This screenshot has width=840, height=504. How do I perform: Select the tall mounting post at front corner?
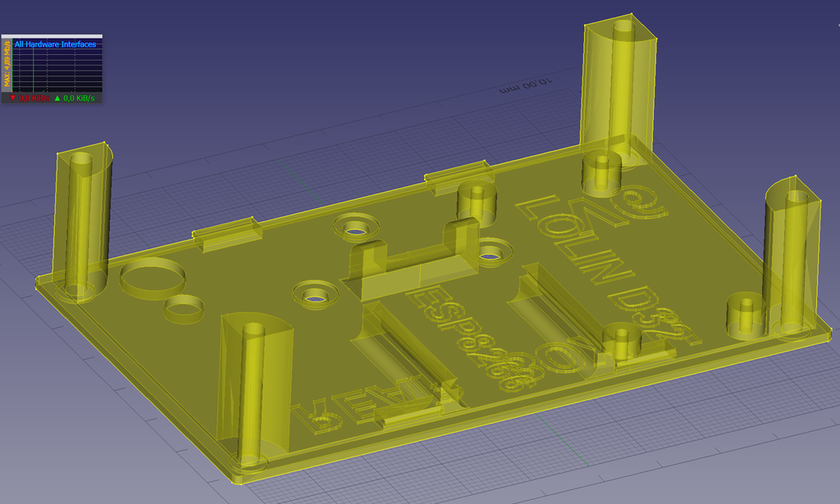tap(255, 391)
